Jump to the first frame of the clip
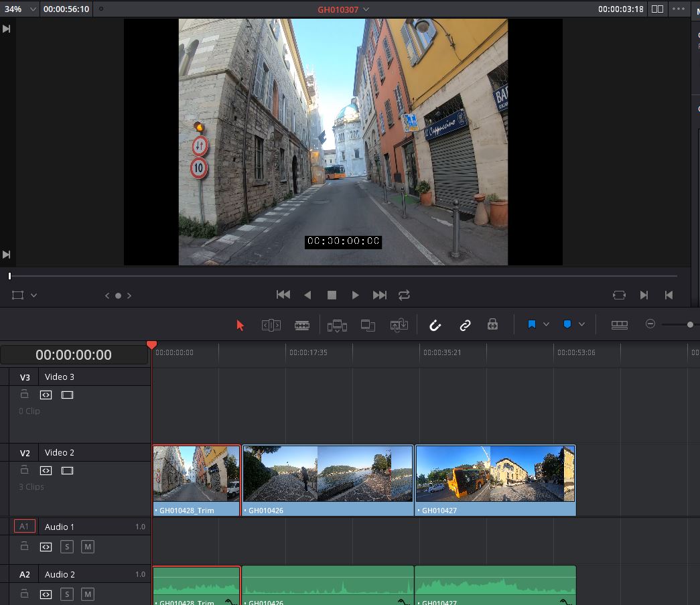 [x=283, y=295]
